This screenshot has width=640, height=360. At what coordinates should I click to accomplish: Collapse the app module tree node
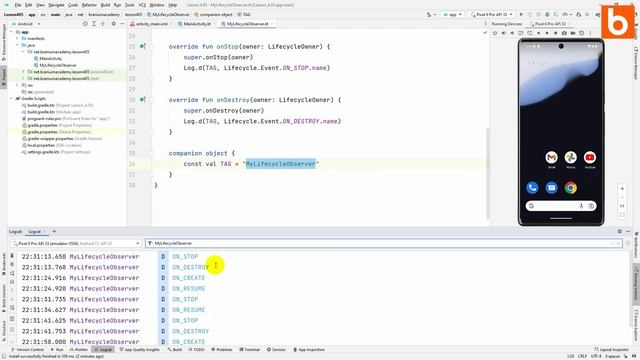[x=12, y=32]
